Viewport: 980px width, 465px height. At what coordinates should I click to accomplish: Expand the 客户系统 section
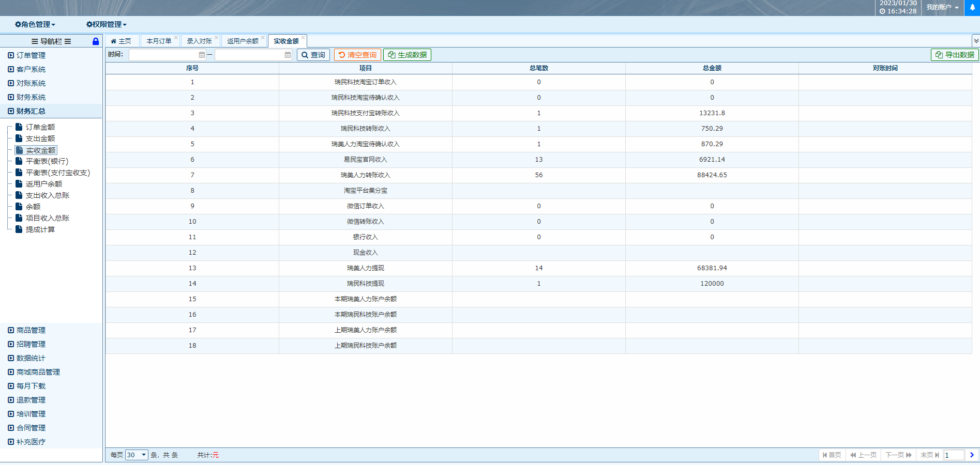[x=51, y=69]
